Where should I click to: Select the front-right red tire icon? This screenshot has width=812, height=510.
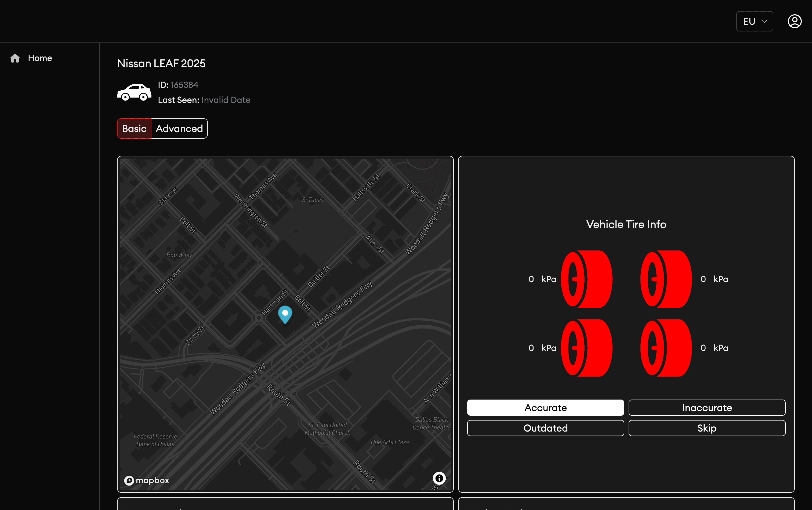(x=666, y=279)
